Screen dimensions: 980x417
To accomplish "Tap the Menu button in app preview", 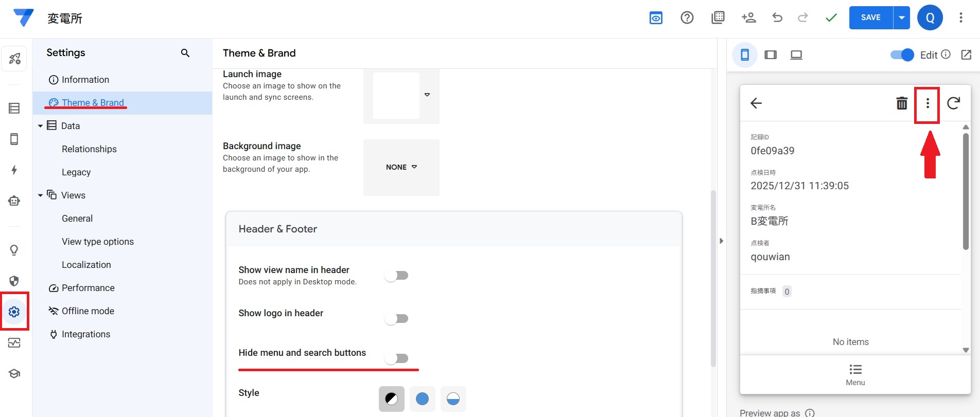I will (855, 375).
